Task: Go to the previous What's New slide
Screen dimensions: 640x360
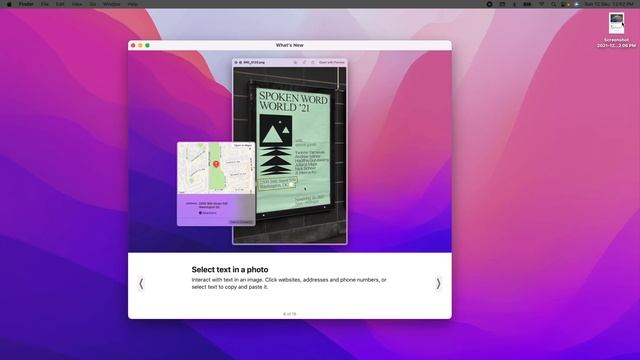Action: 141,284
